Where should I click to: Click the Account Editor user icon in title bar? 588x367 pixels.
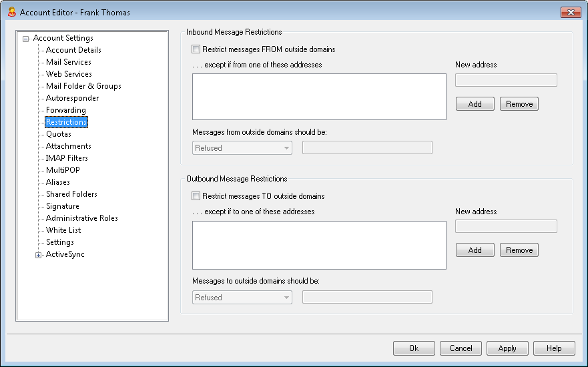11,12
